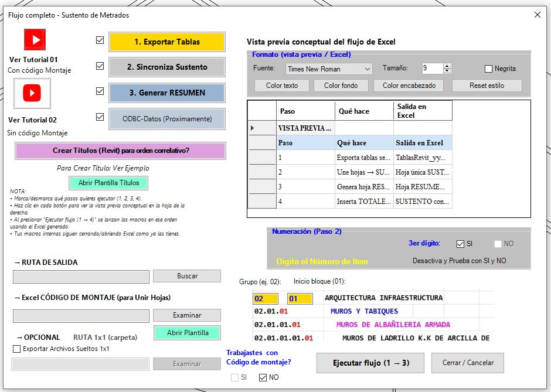Click Crear Títulos (Revit) para orden correlativo

(x=120, y=151)
